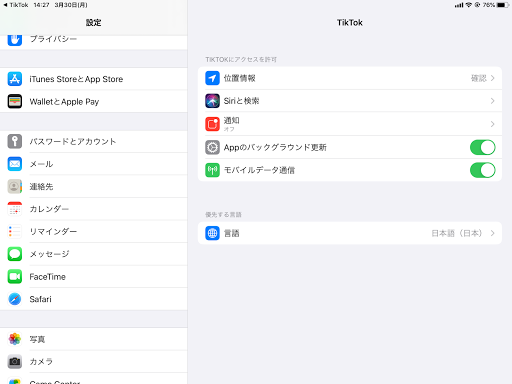Click the battery indicator in status bar
This screenshot has width=512, height=384.
[x=503, y=5]
